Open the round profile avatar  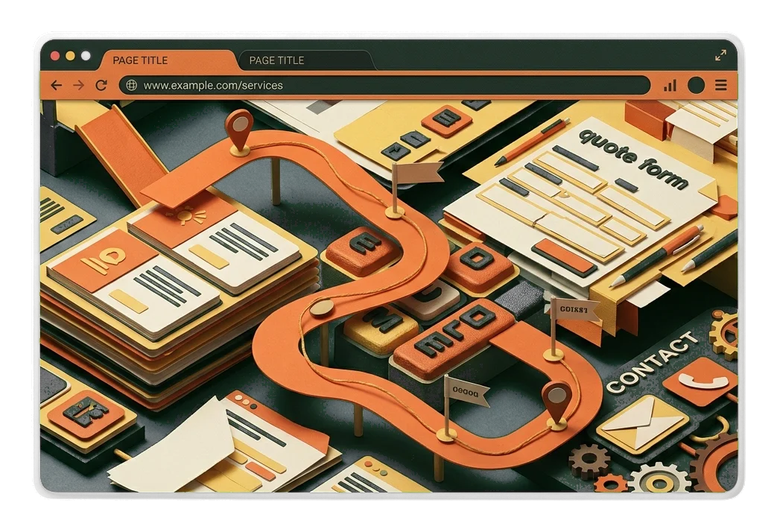(x=696, y=85)
